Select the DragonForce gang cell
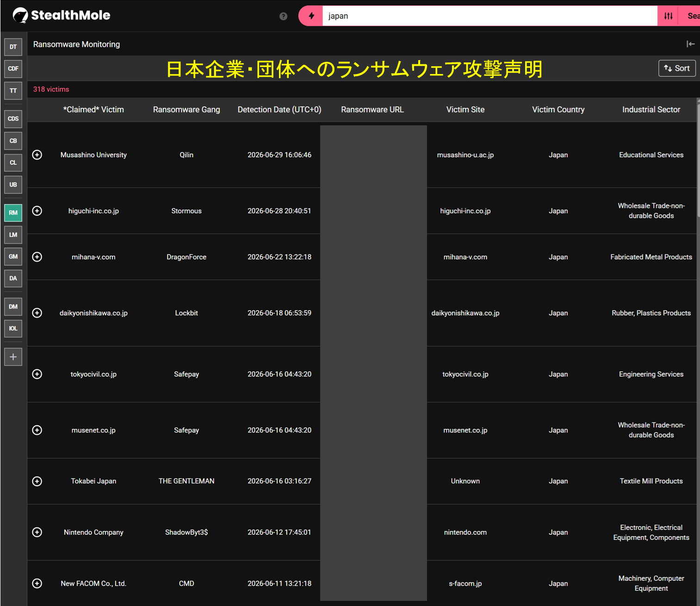The height and width of the screenshot is (606, 700). tap(186, 257)
